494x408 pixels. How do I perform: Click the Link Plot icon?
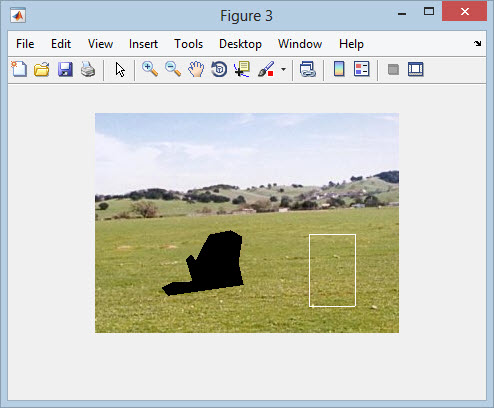[x=308, y=69]
